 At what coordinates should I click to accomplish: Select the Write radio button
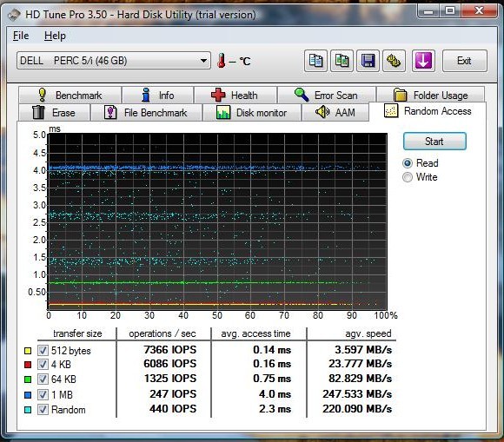pyautogui.click(x=408, y=177)
